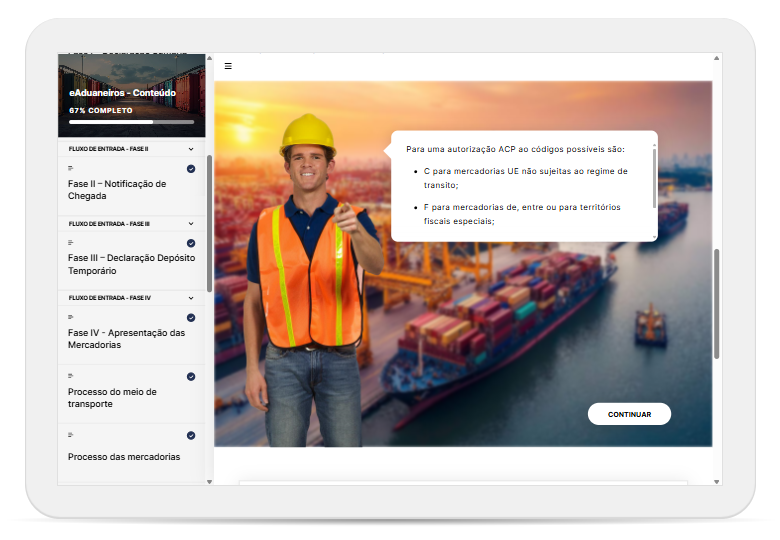Collapse the Fluxo de Entrada - Fase IV section
780x540 pixels.
pyautogui.click(x=191, y=298)
